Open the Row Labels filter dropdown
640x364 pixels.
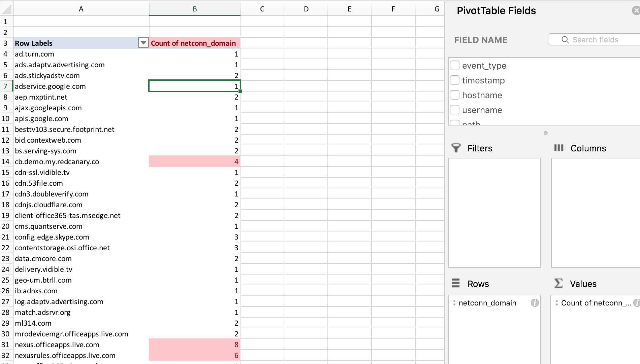[143, 42]
